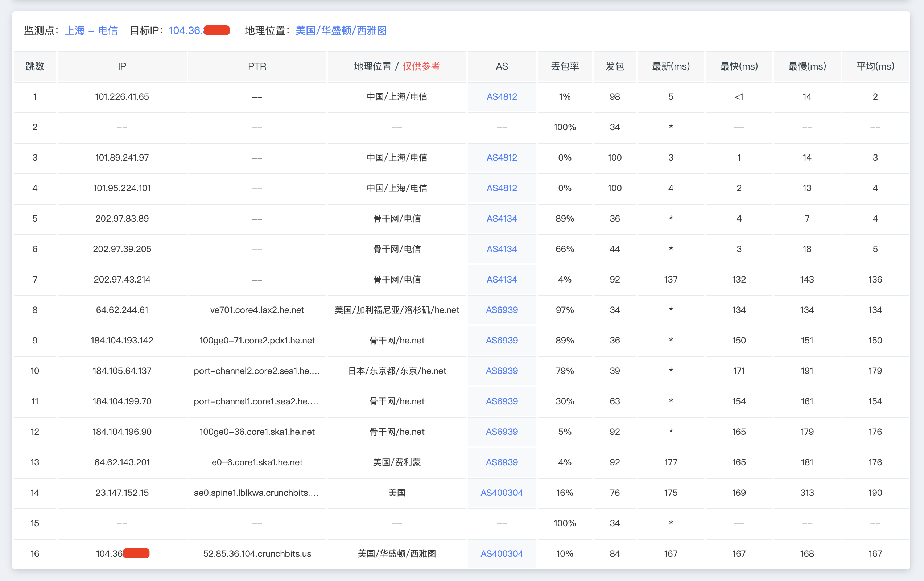Viewport: 924px width, 581px height.
Task: Click the 79% packet loss cell
Action: point(565,371)
